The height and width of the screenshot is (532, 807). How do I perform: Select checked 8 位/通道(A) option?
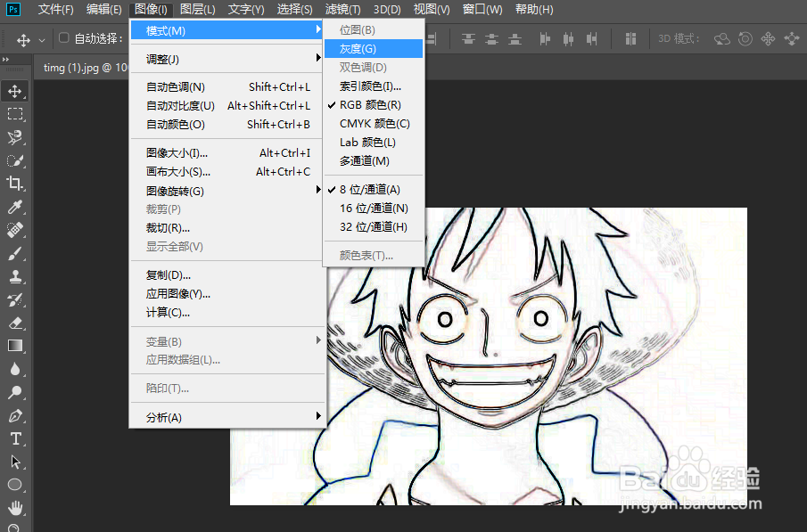(374, 190)
